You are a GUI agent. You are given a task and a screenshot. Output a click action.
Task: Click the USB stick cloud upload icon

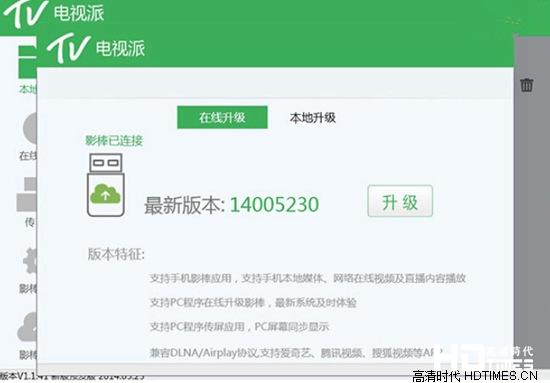tap(106, 185)
